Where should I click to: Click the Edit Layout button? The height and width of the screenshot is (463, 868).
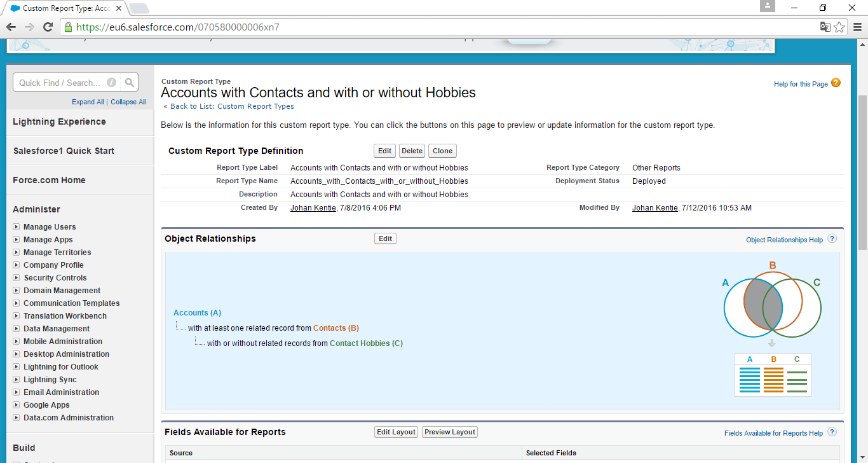[396, 432]
